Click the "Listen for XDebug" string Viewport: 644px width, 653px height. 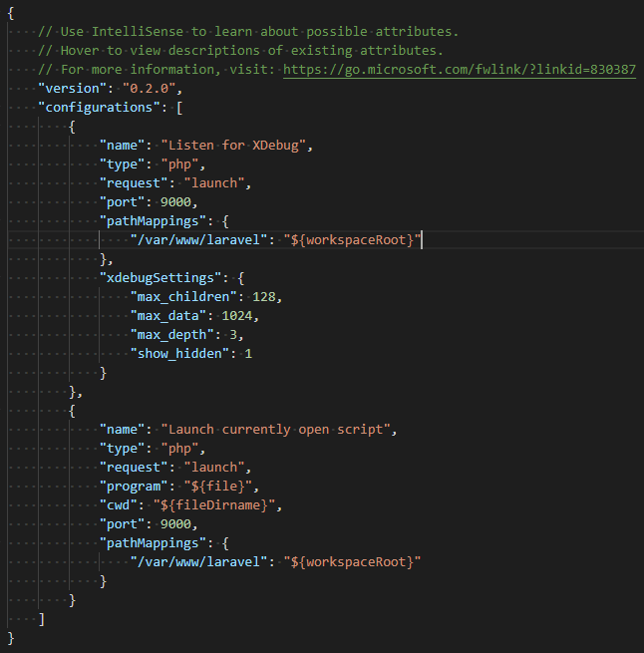pos(237,146)
